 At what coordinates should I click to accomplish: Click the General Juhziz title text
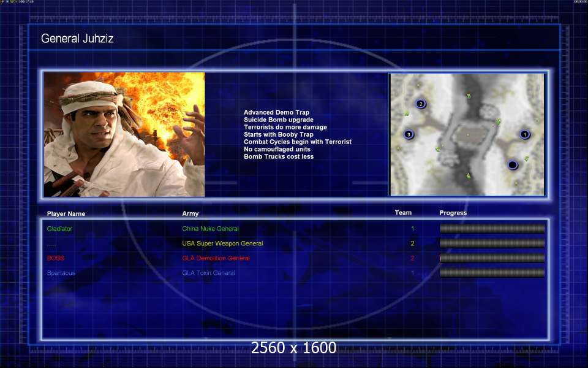[x=77, y=38]
